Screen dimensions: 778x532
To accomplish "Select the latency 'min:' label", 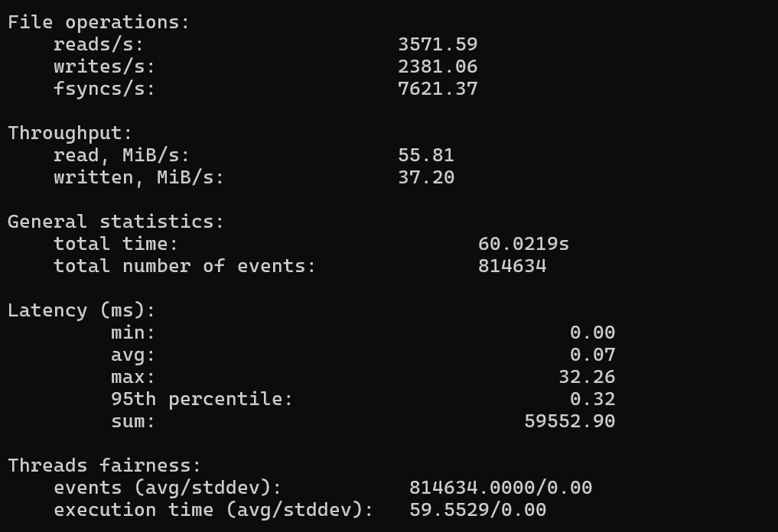I will tap(133, 332).
